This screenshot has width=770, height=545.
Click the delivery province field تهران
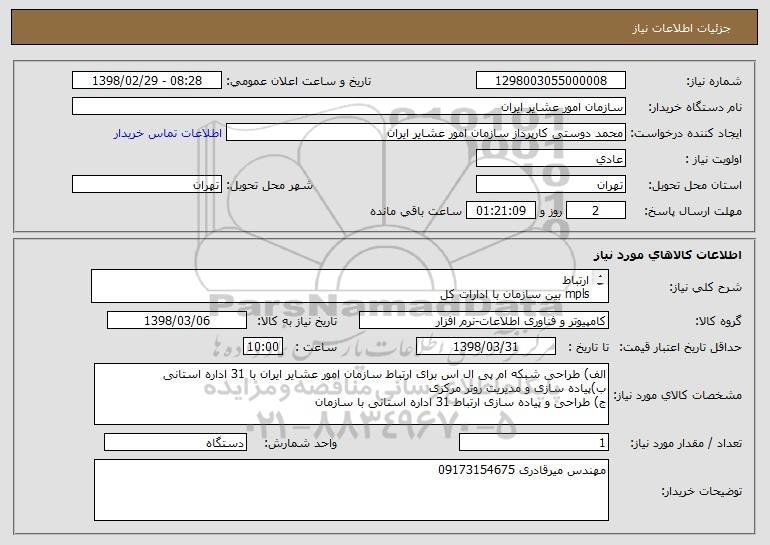(x=550, y=184)
